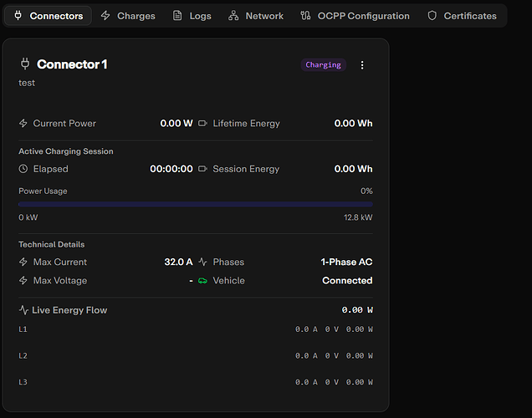Click the battery icon beside Lifetime Energy

point(202,124)
